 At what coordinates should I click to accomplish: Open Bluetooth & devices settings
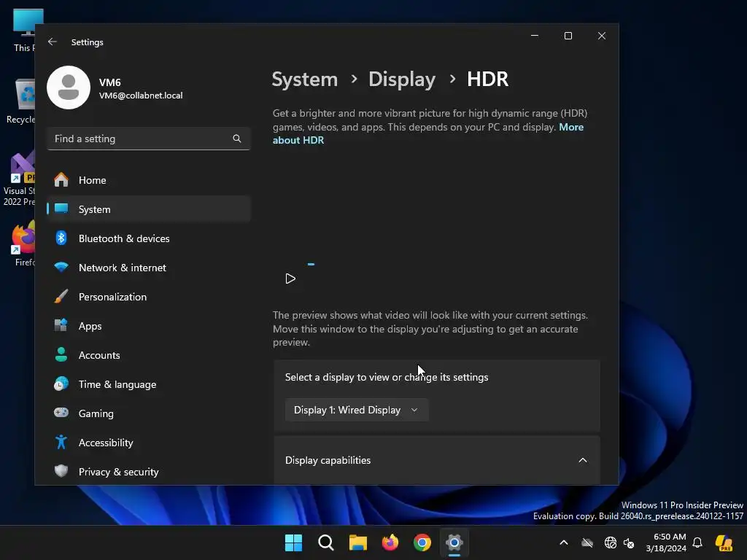click(149, 238)
